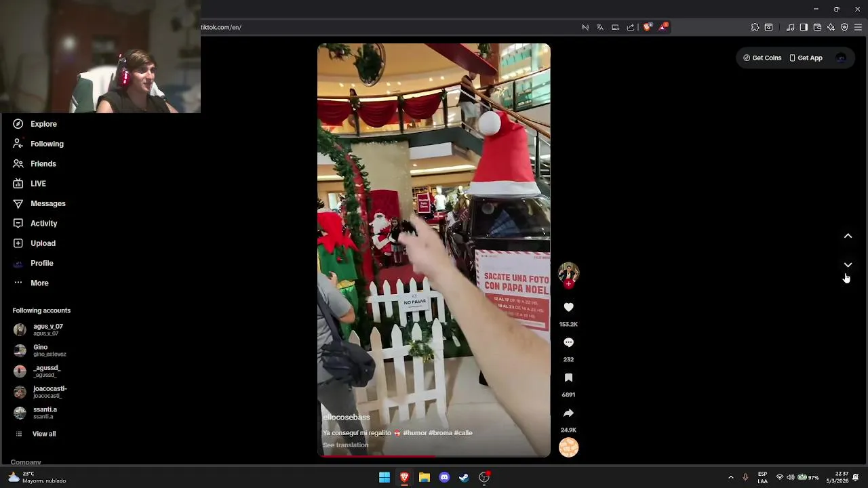Toggle the browser sidebar panel icon

point(804,27)
